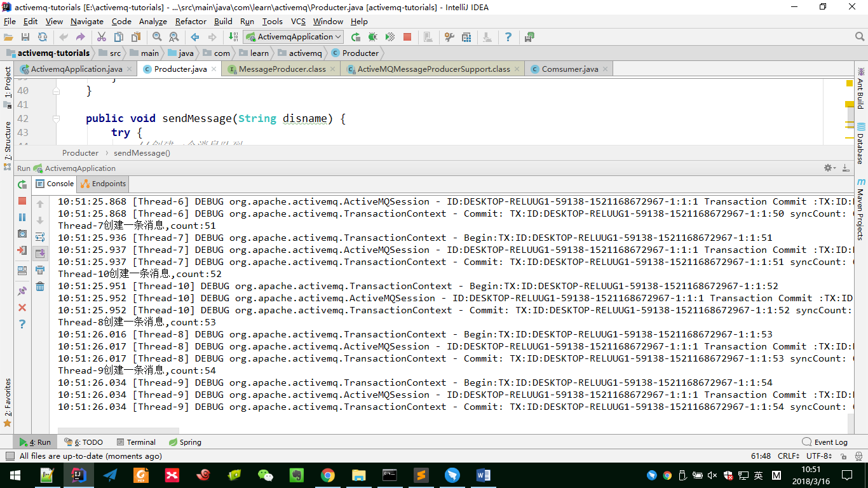This screenshot has height=488, width=868.
Task: Open the VCS menu
Action: click(x=298, y=21)
